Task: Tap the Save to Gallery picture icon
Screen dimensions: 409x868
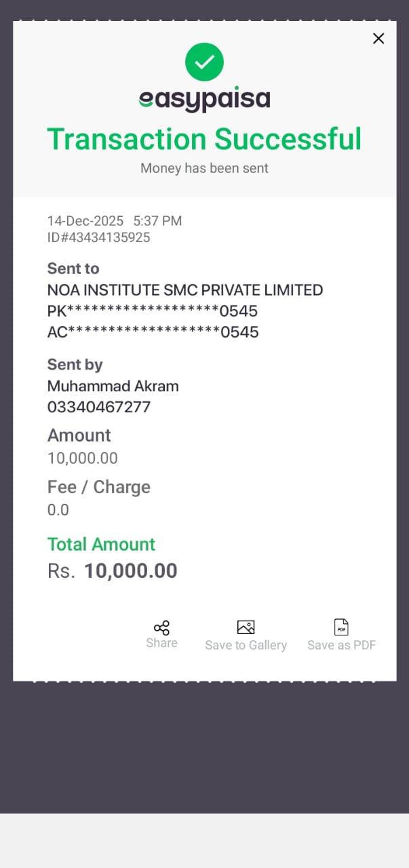Action: 246,627
